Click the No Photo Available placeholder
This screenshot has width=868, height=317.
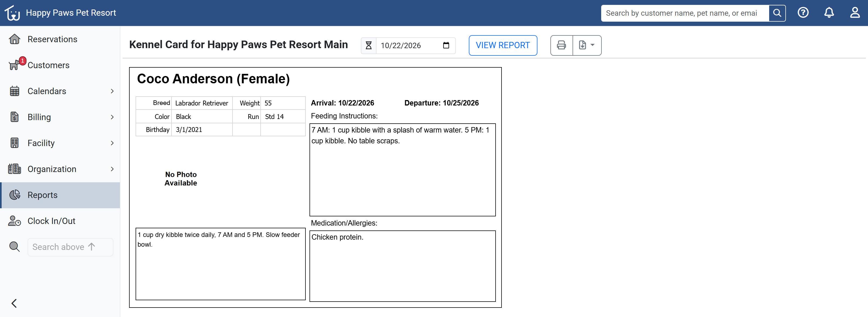tap(181, 179)
